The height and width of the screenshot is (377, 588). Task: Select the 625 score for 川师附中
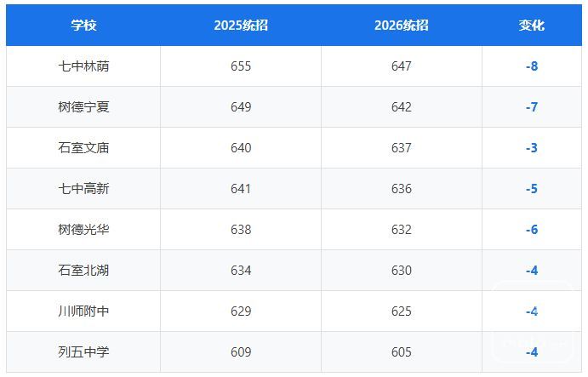pos(402,311)
